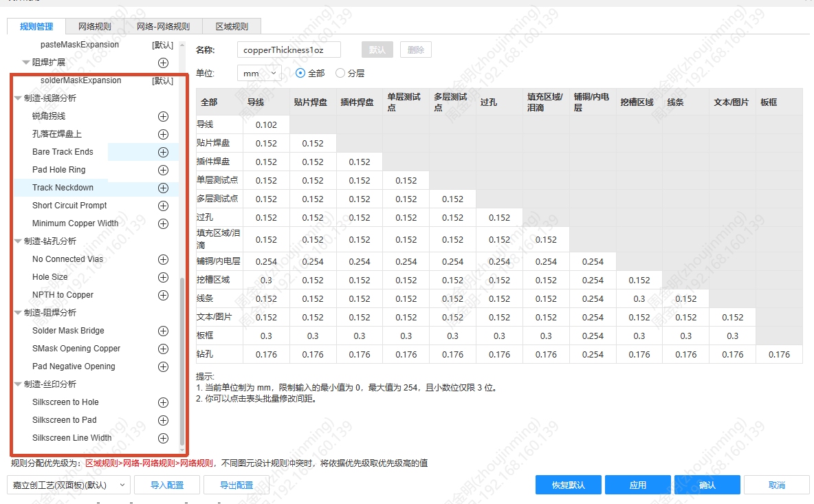The image size is (814, 504).
Task: Select the 铺铜/内电层 to 导线 0.254 cell
Action: tap(266, 261)
